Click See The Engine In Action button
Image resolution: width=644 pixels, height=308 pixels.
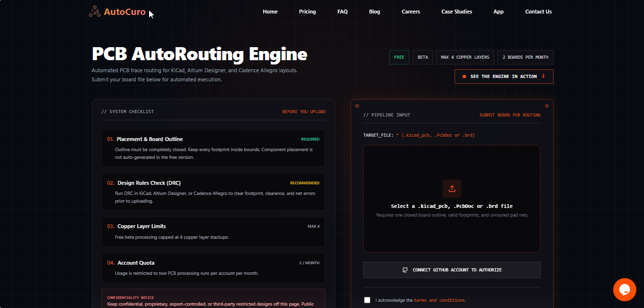coord(504,77)
